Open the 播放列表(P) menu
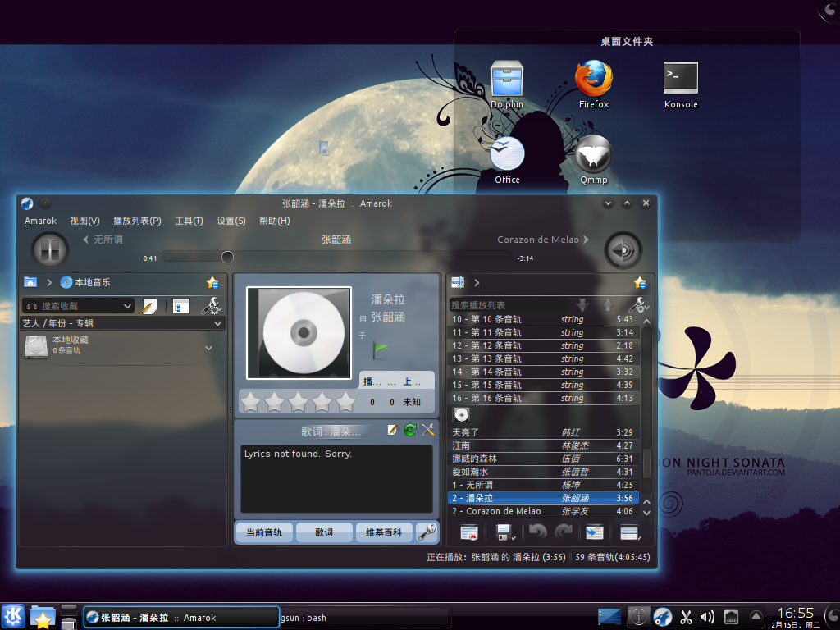The image size is (840, 630). [137, 221]
